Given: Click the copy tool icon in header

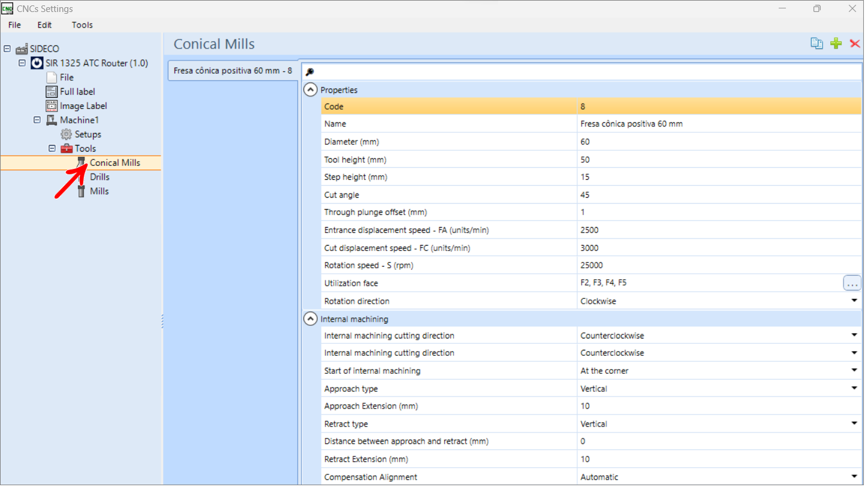Looking at the screenshot, I should (816, 43).
